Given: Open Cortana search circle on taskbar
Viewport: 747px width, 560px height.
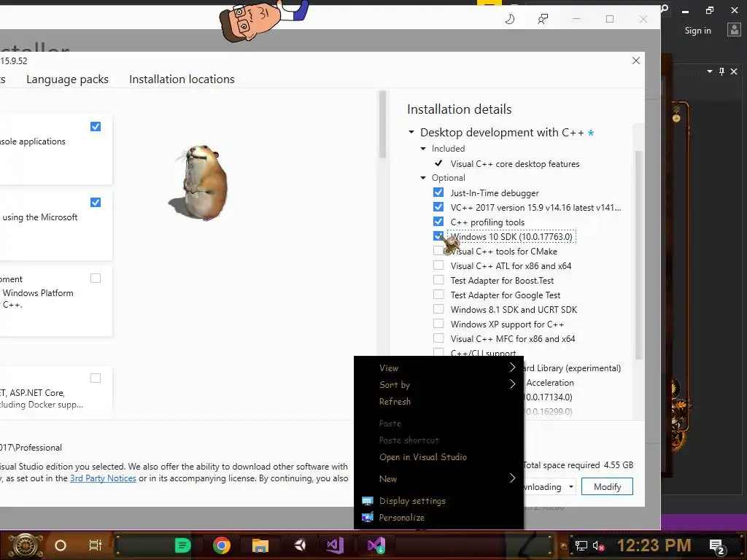Looking at the screenshot, I should pos(61,545).
